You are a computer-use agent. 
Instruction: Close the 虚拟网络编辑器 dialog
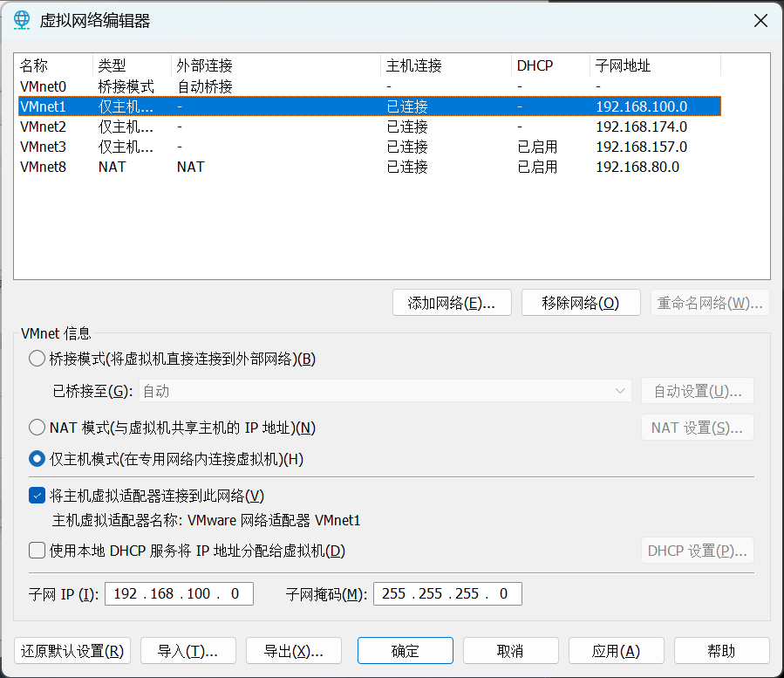tap(760, 21)
